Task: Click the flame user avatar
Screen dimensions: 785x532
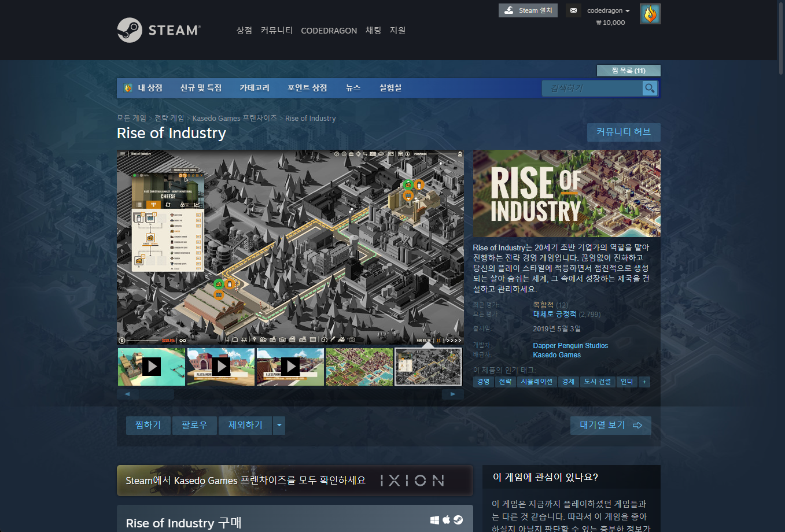Action: click(x=650, y=14)
